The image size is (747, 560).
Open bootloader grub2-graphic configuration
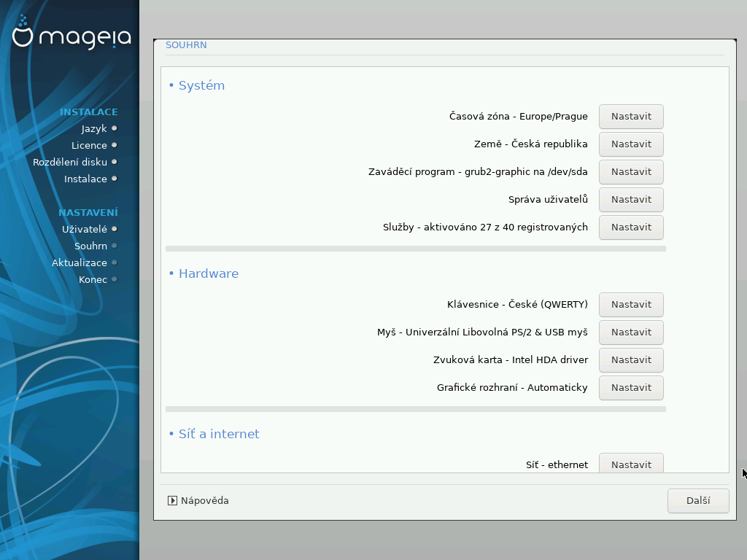631,172
